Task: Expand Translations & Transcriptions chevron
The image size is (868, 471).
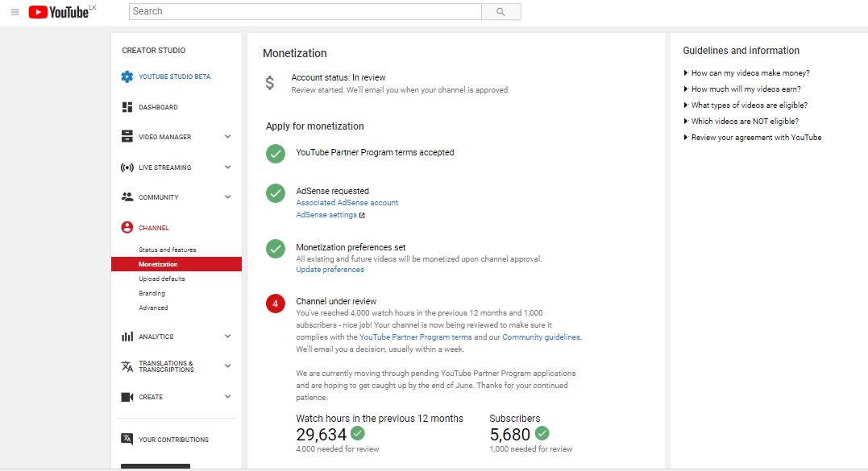Action: [x=227, y=366]
